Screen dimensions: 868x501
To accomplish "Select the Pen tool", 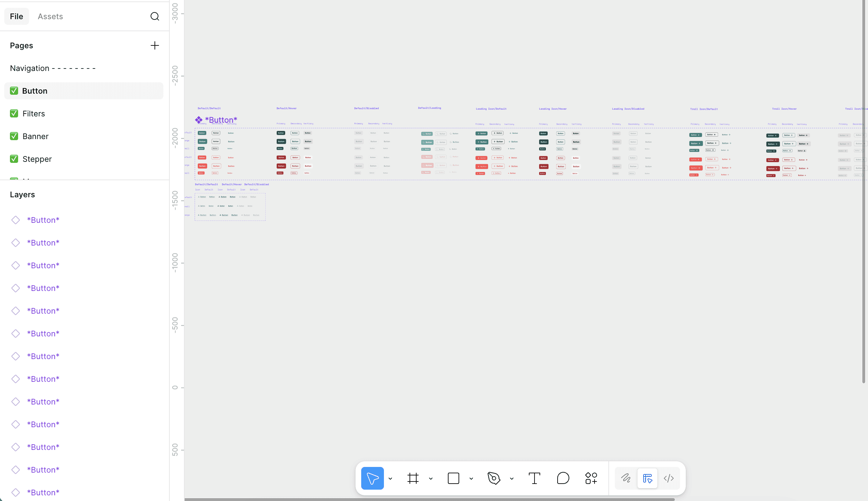I will [494, 478].
